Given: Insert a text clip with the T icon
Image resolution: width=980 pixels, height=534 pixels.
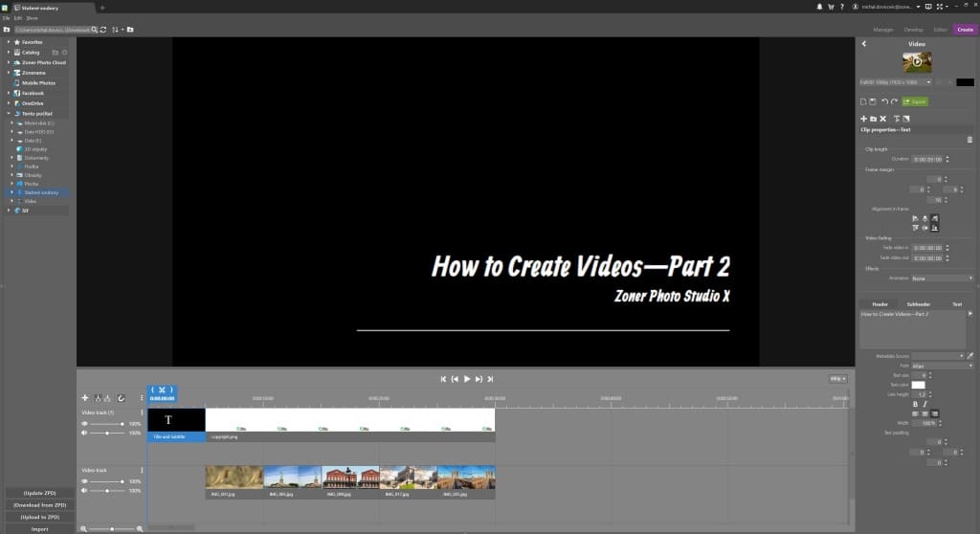Looking at the screenshot, I should pyautogui.click(x=896, y=119).
